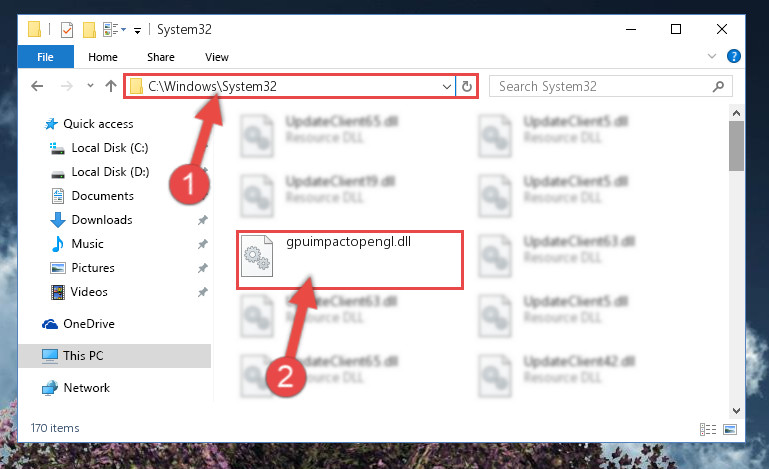Click the Back navigation arrow

pyautogui.click(x=37, y=86)
